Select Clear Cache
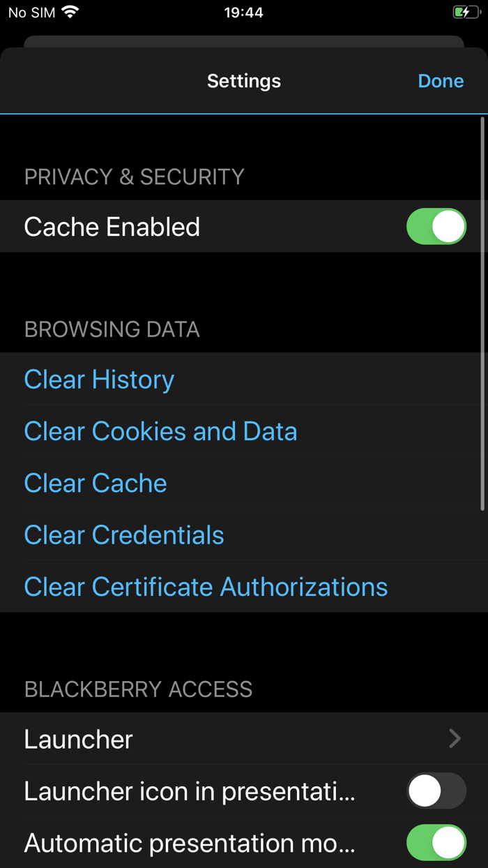 pyautogui.click(x=95, y=482)
